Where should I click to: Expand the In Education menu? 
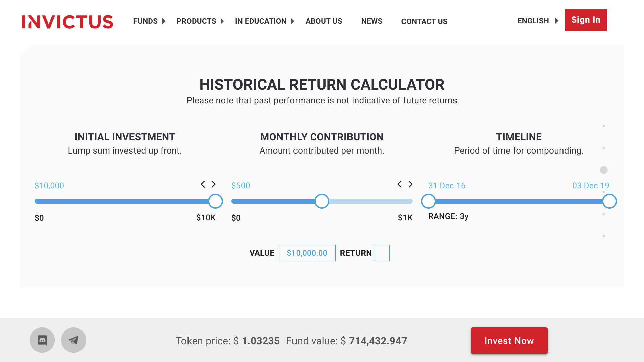tap(265, 21)
